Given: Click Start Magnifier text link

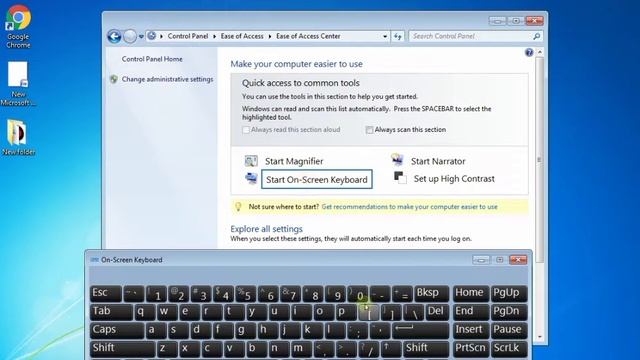Looking at the screenshot, I should click(294, 161).
